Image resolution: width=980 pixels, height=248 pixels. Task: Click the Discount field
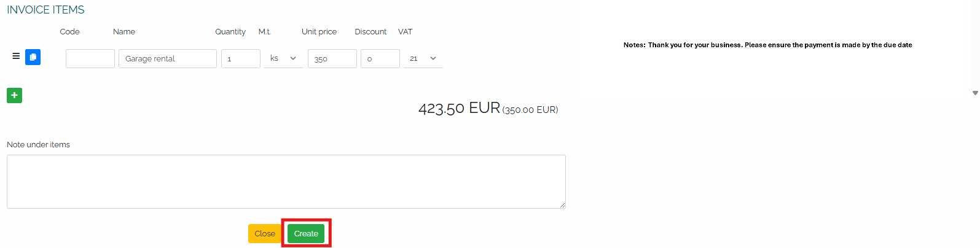coord(380,58)
